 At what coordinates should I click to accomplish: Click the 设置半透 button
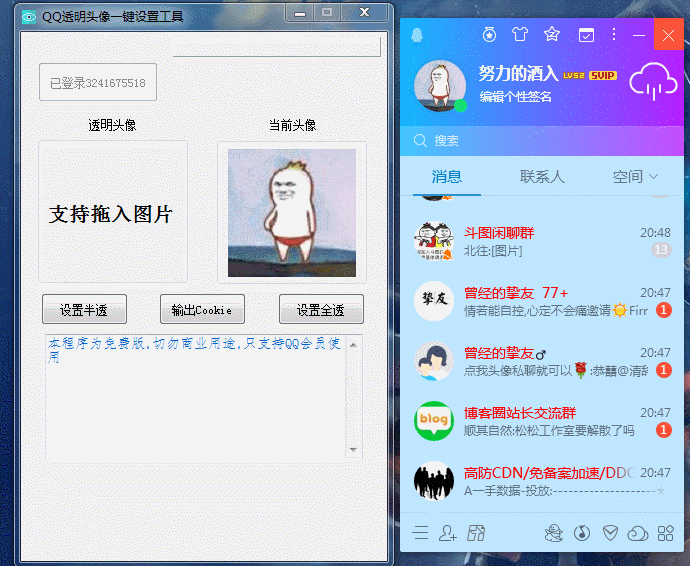tap(84, 309)
